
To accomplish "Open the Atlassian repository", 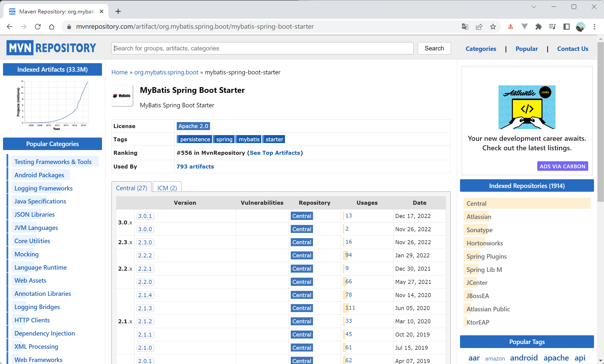I will (479, 217).
